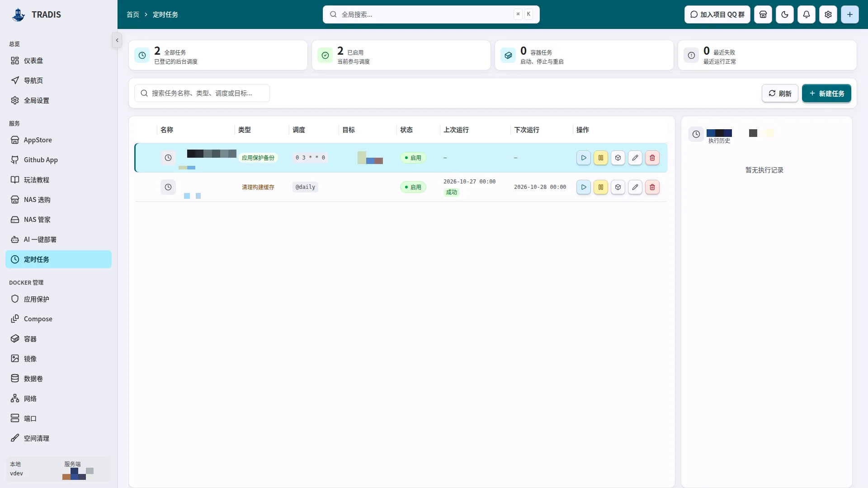Open settings gear in header

pyautogui.click(x=828, y=14)
